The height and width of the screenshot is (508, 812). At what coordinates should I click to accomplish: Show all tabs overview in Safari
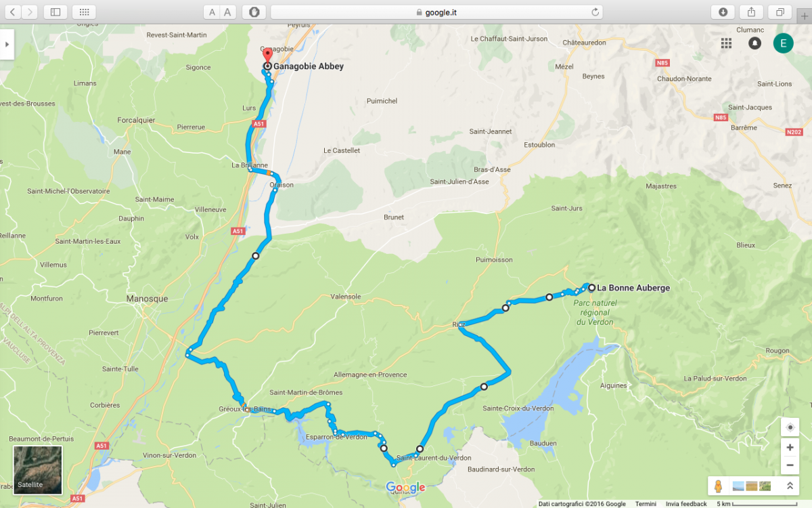pyautogui.click(x=780, y=12)
